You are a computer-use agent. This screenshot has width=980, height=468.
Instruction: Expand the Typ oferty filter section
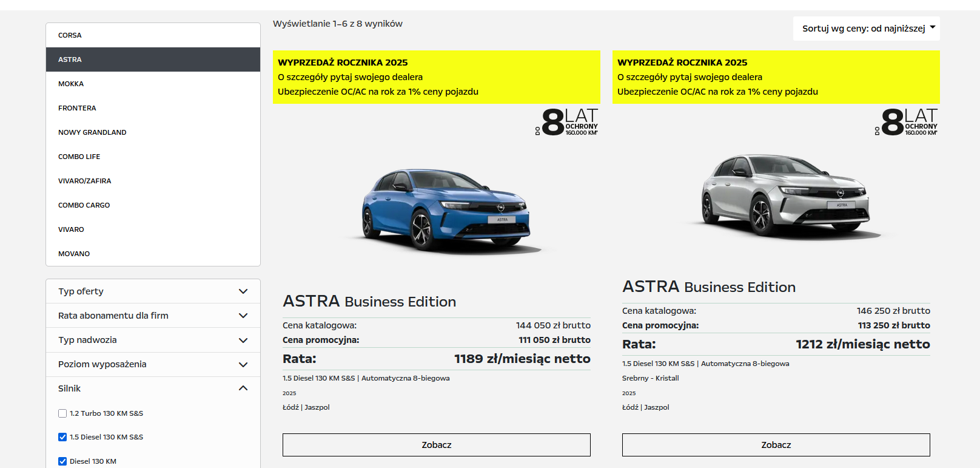[153, 291]
